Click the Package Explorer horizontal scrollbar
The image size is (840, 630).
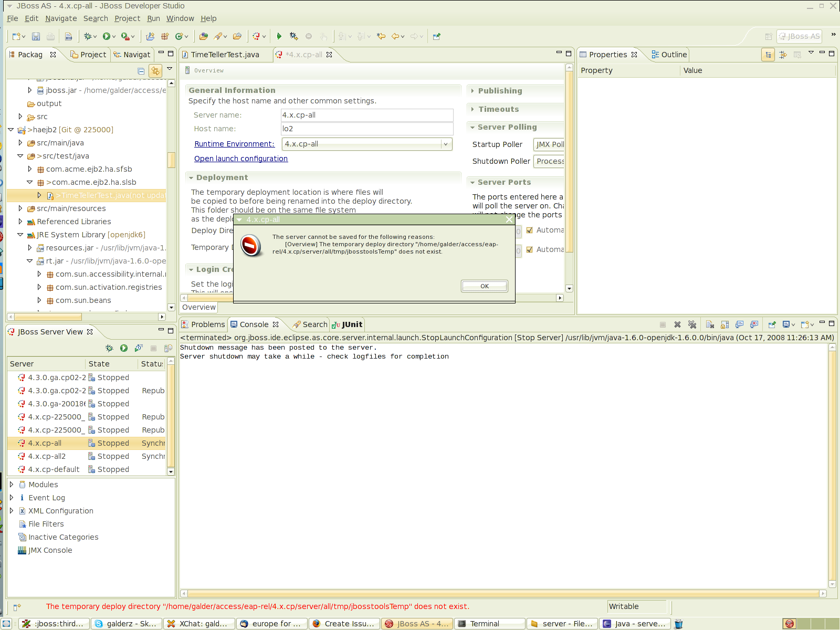[48, 317]
